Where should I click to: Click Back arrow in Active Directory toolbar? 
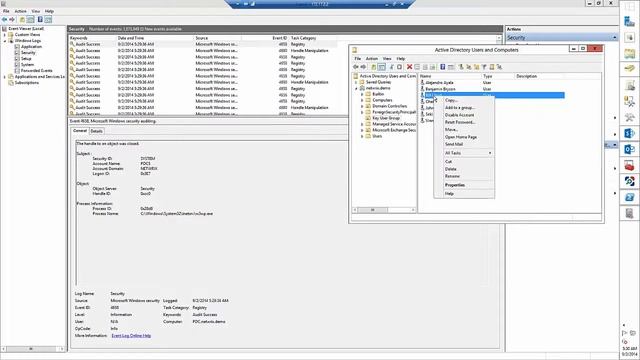point(356,67)
